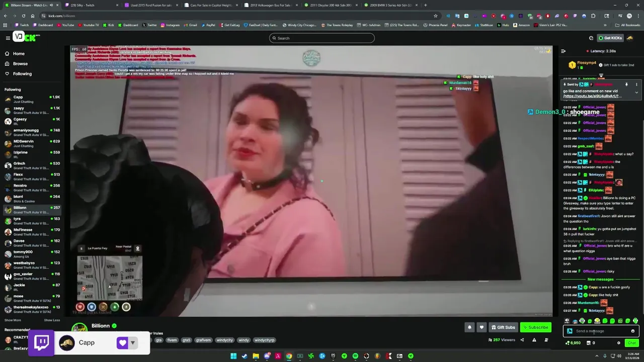Open followed channel Capp

(32, 99)
